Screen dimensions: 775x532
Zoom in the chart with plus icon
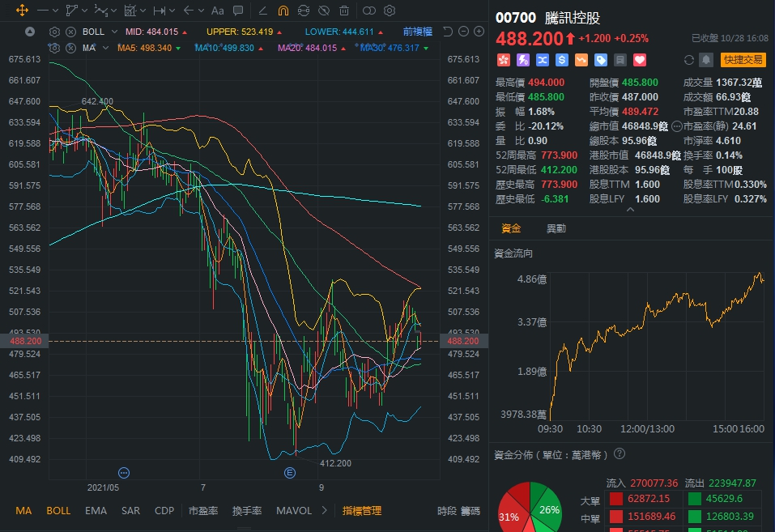tap(479, 32)
